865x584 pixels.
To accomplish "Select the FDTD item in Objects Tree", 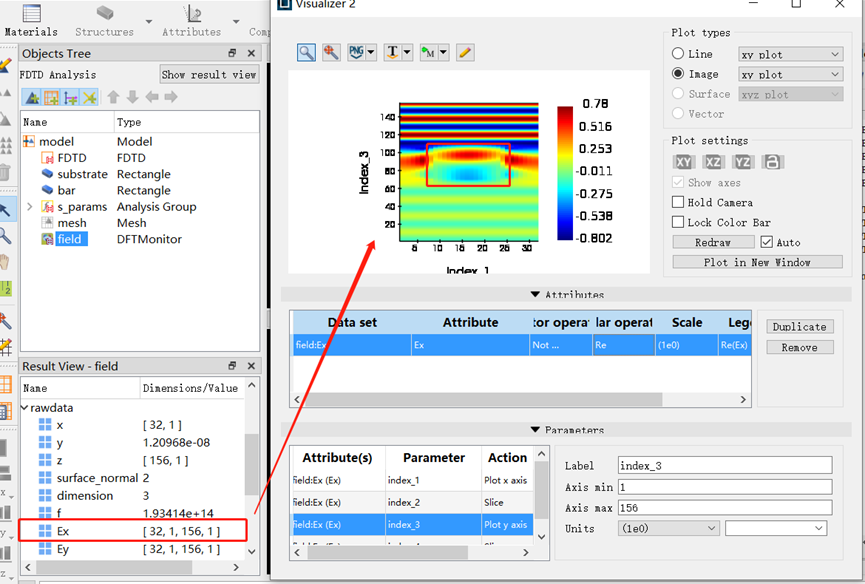I will (72, 158).
